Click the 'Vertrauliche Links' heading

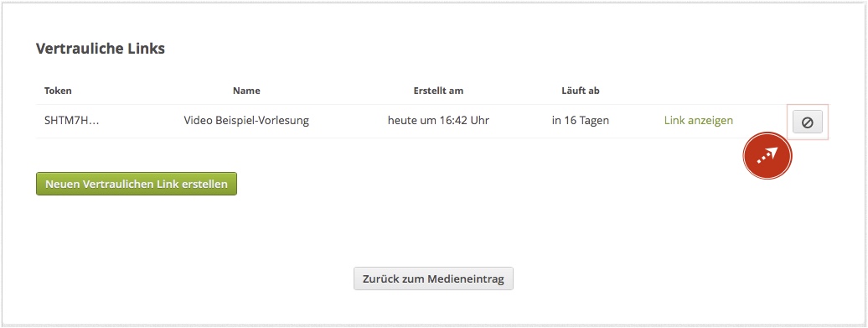pyautogui.click(x=101, y=49)
